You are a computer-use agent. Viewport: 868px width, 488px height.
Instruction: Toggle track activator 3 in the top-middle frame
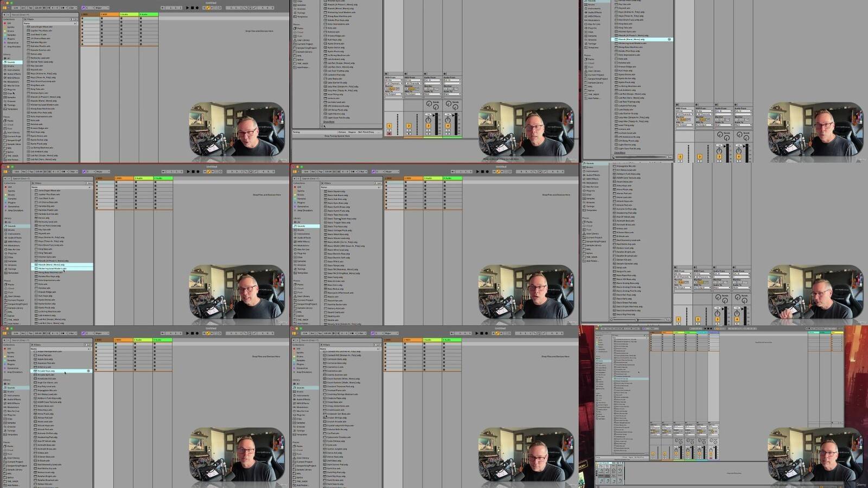428,126
